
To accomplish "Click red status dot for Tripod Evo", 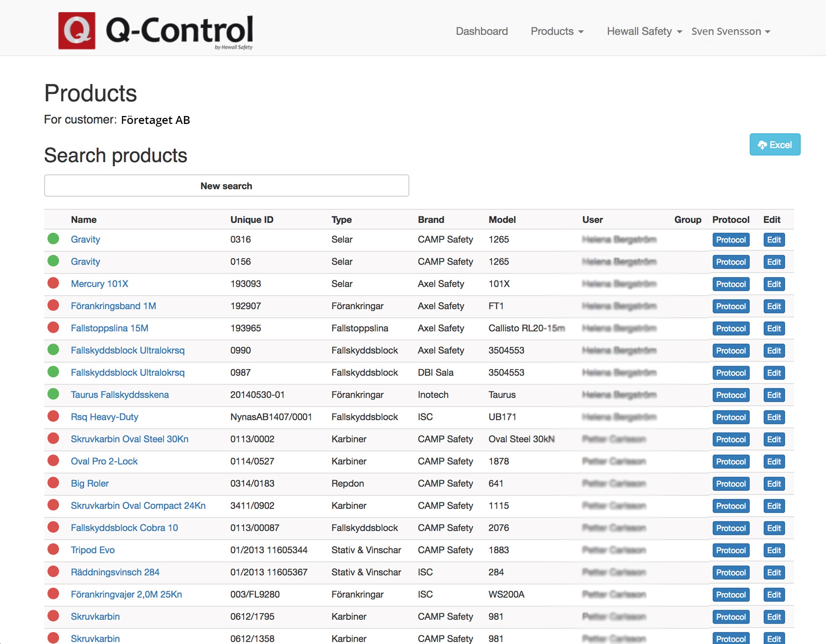I will point(53,549).
